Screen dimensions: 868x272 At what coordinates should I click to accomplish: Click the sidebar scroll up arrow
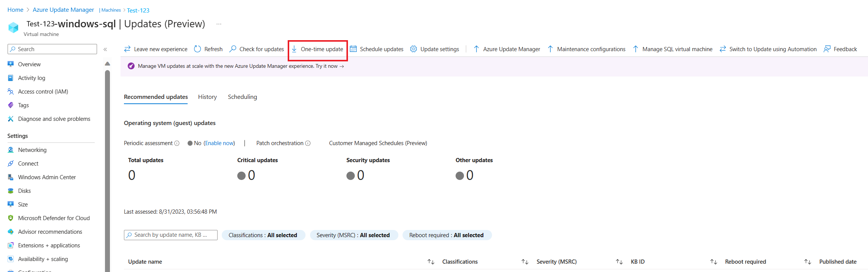coord(107,64)
